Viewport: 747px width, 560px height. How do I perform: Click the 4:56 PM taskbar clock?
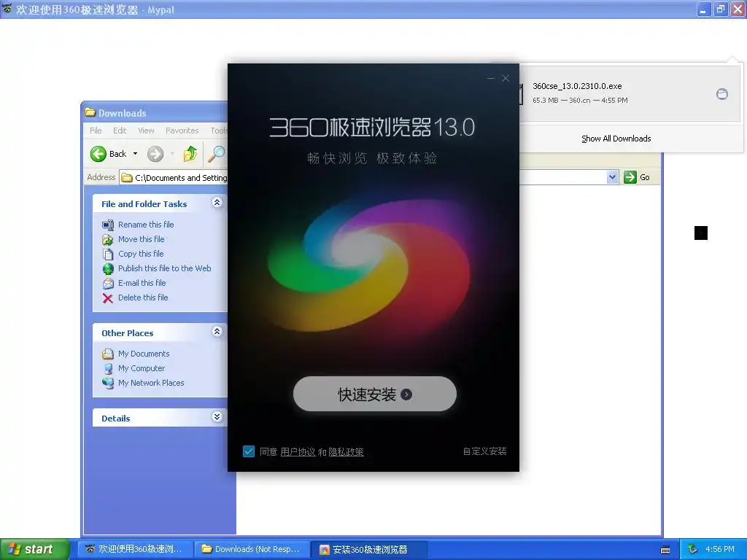(720, 549)
